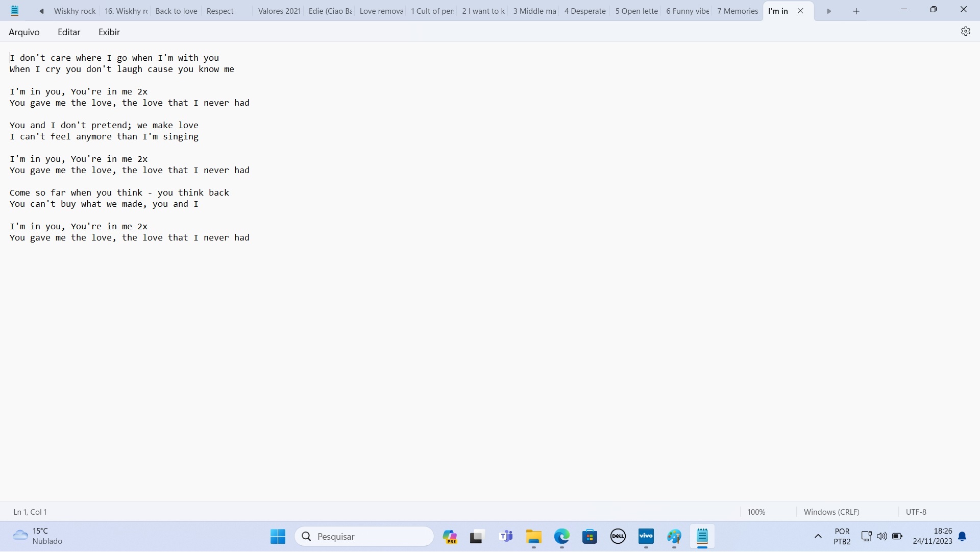980x552 pixels.
Task: Click the line "You can't buy what we made, you and I"
Action: 104,204
